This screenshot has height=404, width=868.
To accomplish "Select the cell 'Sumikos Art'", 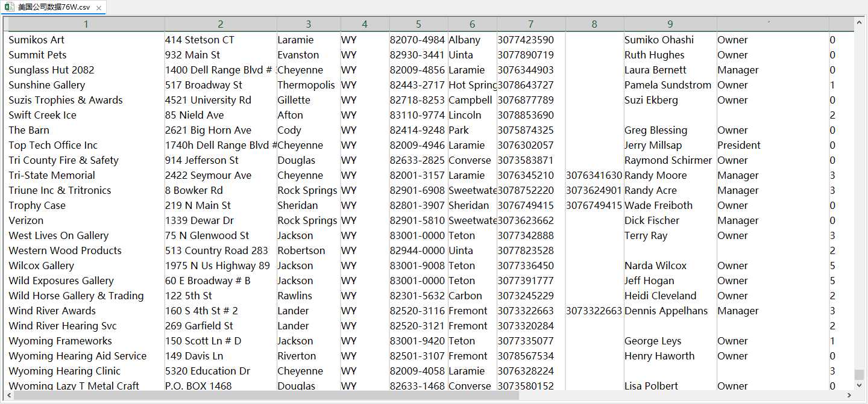I will pos(86,40).
